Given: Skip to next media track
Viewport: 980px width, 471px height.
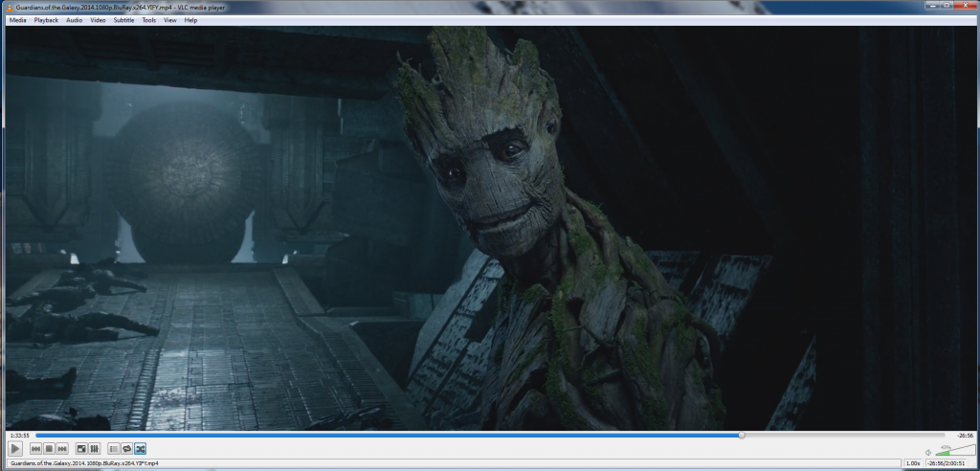Looking at the screenshot, I should click(x=62, y=448).
